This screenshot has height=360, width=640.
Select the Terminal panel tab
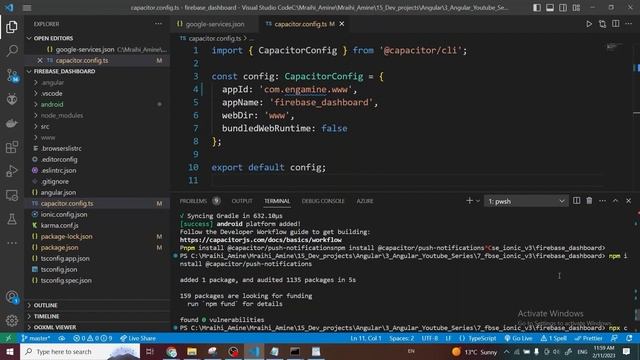pyautogui.click(x=277, y=201)
